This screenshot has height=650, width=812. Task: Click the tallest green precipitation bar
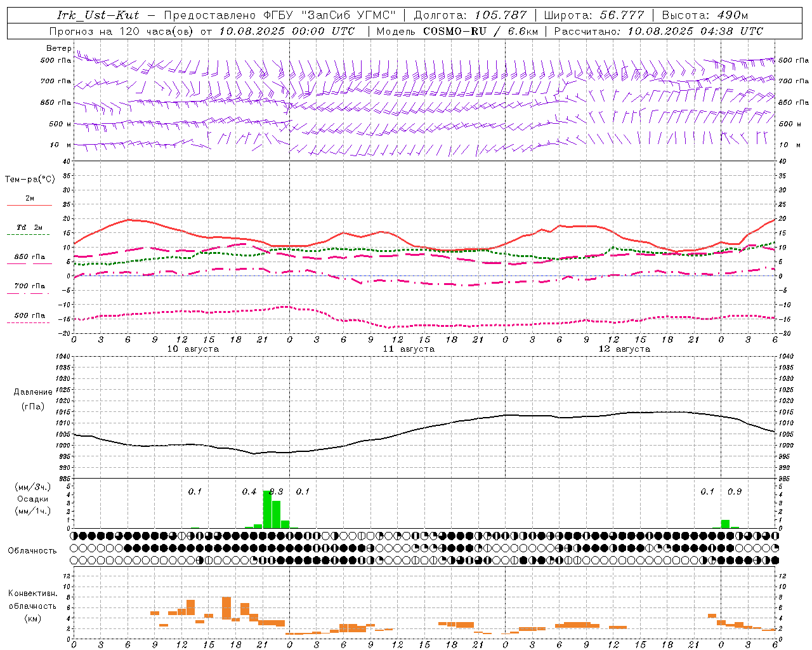pyautogui.click(x=267, y=509)
